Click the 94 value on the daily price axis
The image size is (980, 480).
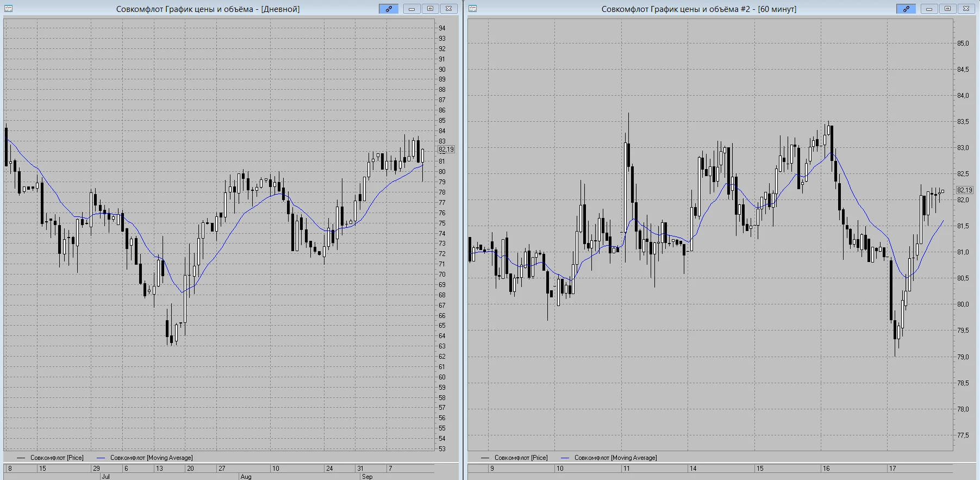click(442, 28)
